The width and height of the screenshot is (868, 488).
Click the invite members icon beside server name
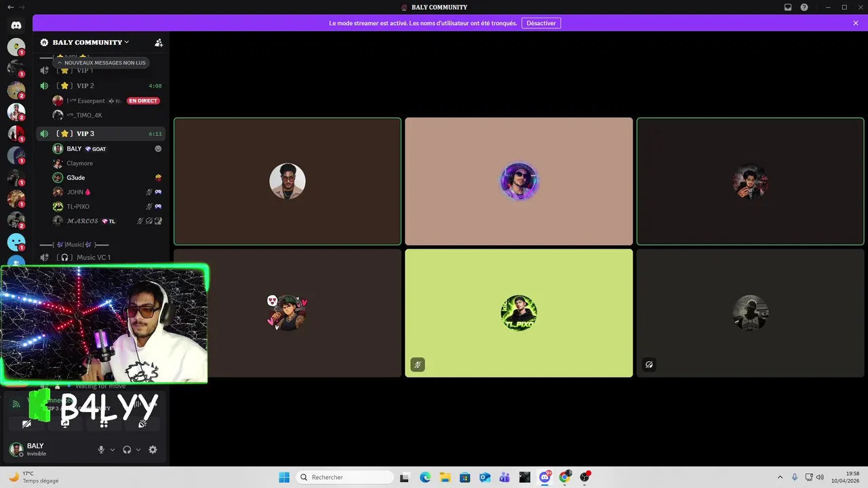point(159,42)
